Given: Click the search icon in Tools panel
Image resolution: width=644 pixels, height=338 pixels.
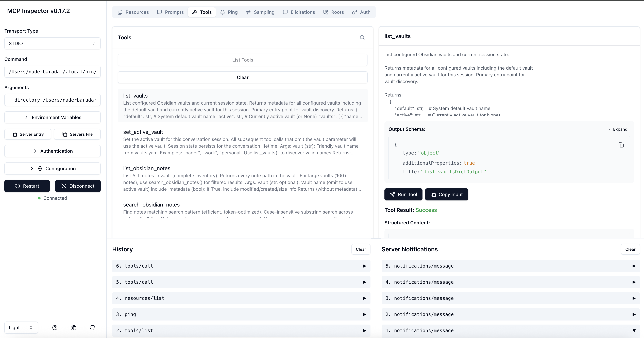Looking at the screenshot, I should 362,37.
